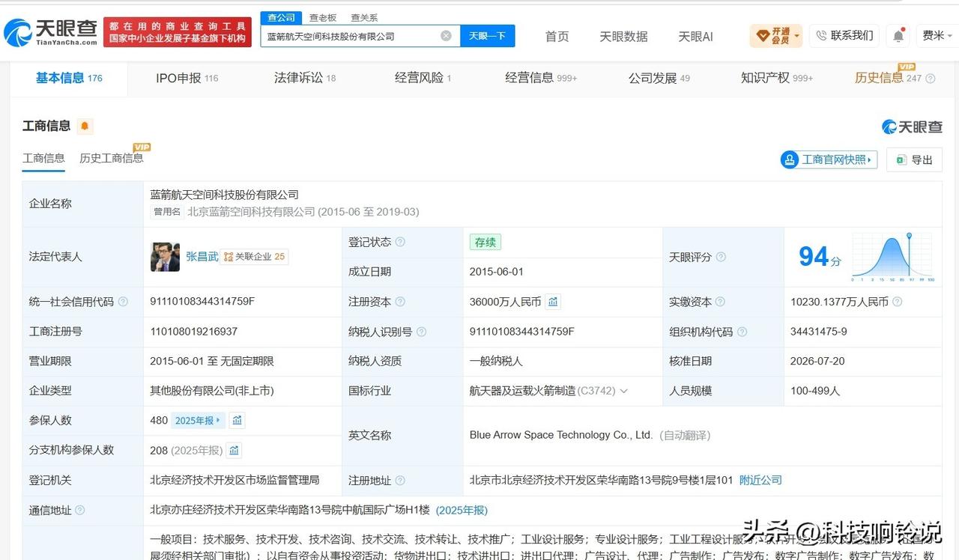Open chart icon in 分支机构参保人数 row
This screenshot has height=560, width=959.
[234, 450]
